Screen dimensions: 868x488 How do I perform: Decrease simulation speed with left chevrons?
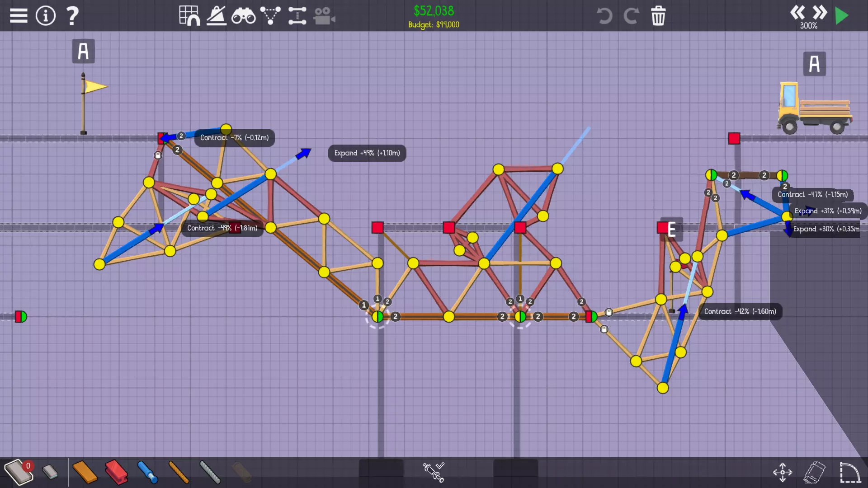pyautogui.click(x=797, y=12)
